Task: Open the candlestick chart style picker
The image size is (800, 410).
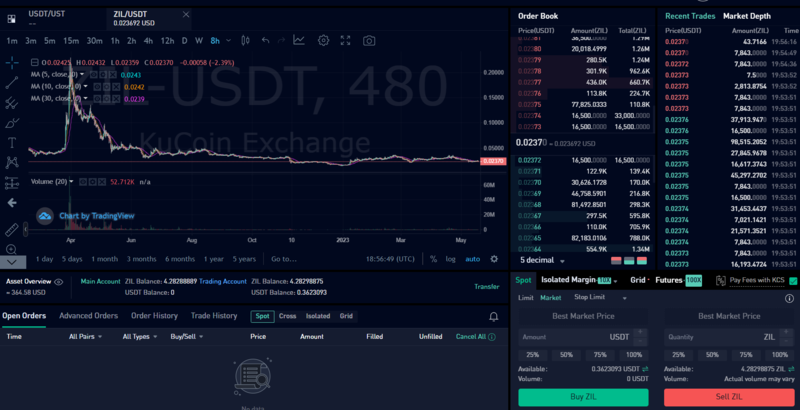Action: coord(245,40)
